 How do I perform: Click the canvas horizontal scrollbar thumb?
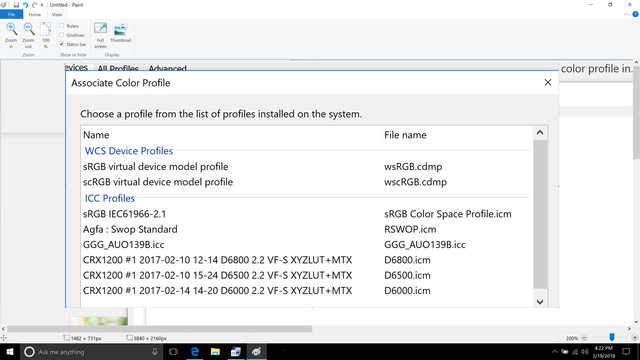[160, 329]
